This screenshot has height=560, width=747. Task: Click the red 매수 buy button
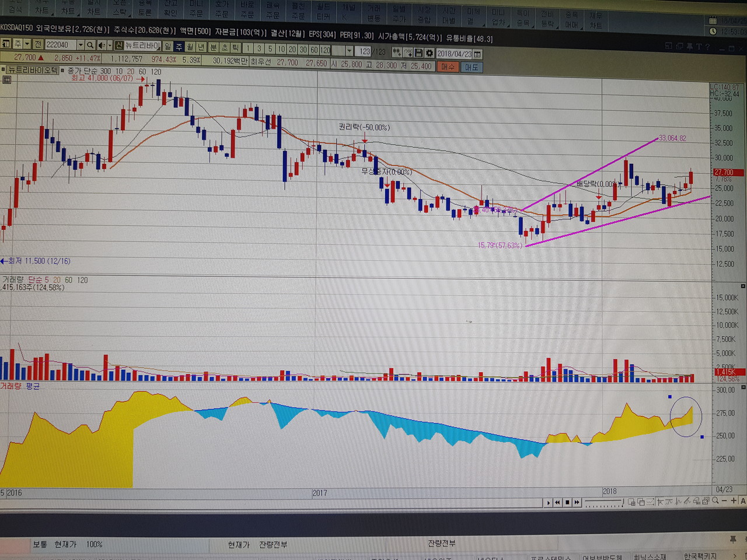point(448,66)
